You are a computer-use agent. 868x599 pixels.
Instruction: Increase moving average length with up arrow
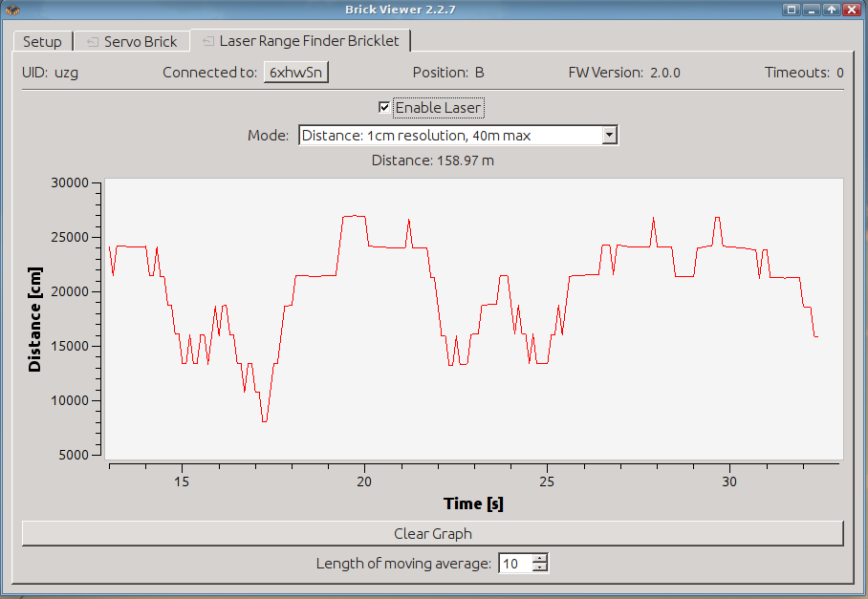coord(540,559)
